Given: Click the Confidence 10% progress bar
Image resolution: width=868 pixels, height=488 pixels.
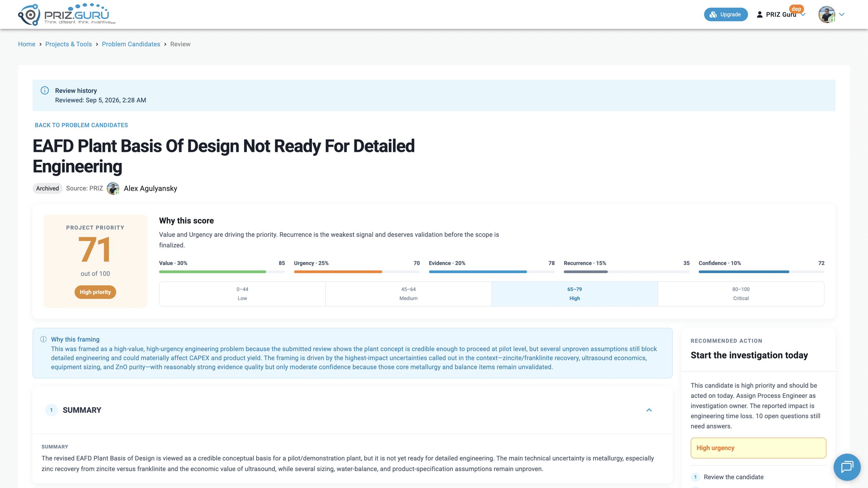Looking at the screenshot, I should point(762,272).
